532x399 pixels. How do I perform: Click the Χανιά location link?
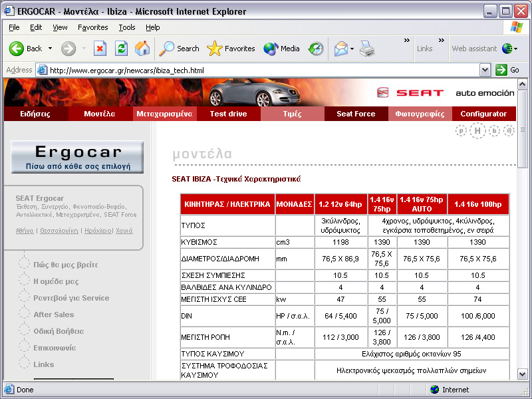(124, 231)
